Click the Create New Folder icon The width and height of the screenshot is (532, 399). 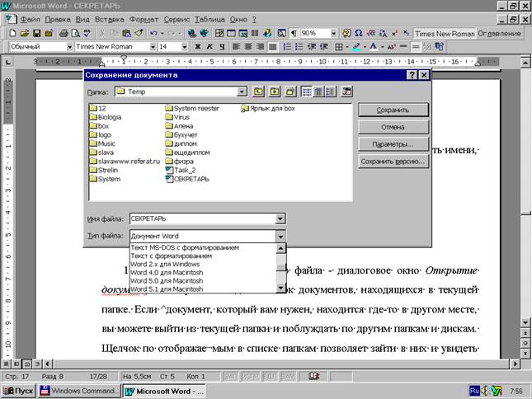tap(290, 92)
